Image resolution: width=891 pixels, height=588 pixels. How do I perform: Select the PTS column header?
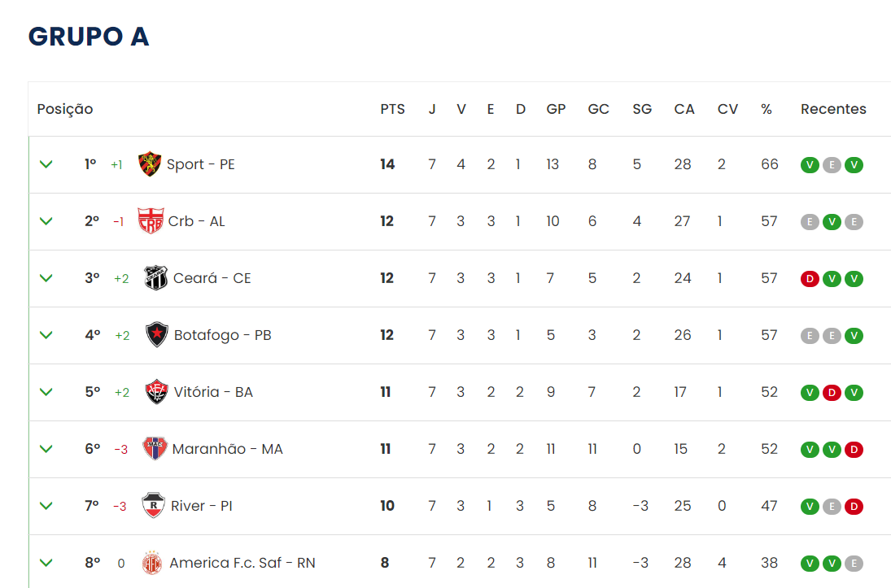coord(393,109)
